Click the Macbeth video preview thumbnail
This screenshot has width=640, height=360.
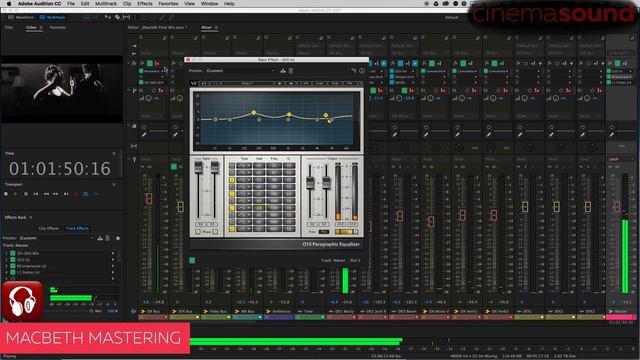pos(62,89)
